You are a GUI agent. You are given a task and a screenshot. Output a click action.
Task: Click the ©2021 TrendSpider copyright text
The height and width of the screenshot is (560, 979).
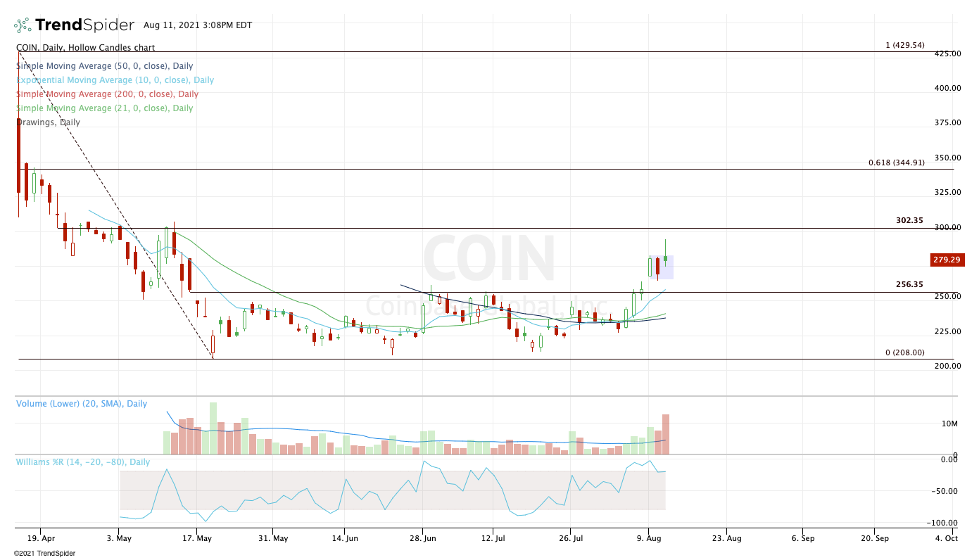44,553
